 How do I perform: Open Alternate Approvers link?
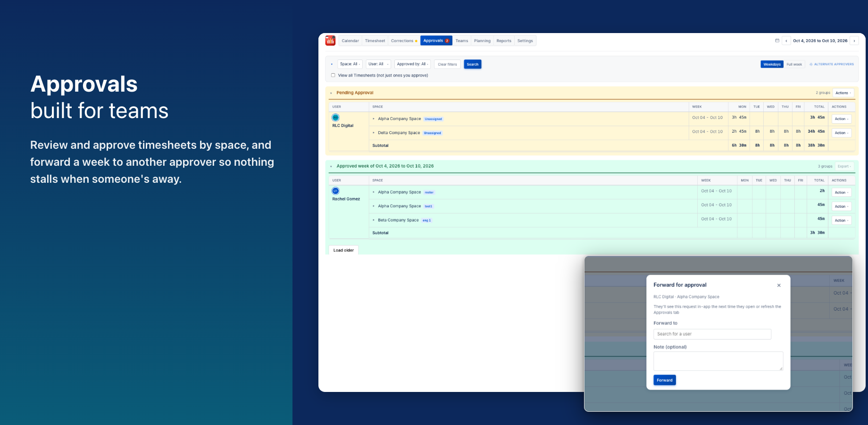pyautogui.click(x=832, y=64)
